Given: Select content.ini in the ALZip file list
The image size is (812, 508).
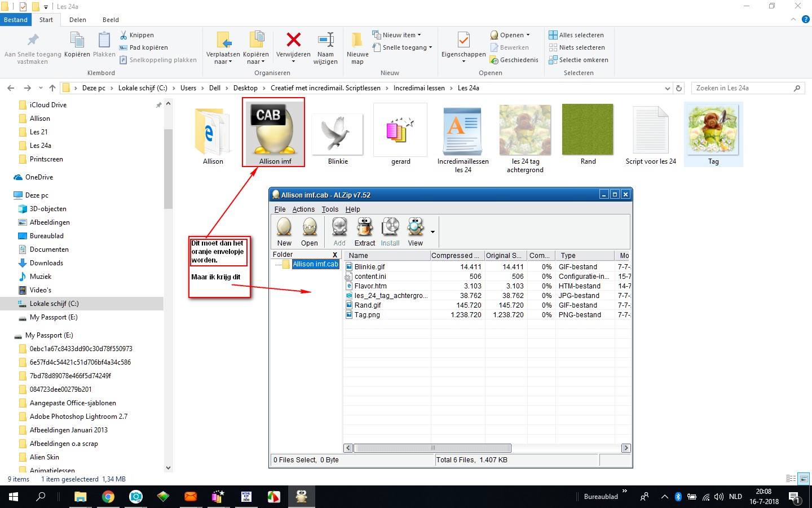Looking at the screenshot, I should 370,277.
